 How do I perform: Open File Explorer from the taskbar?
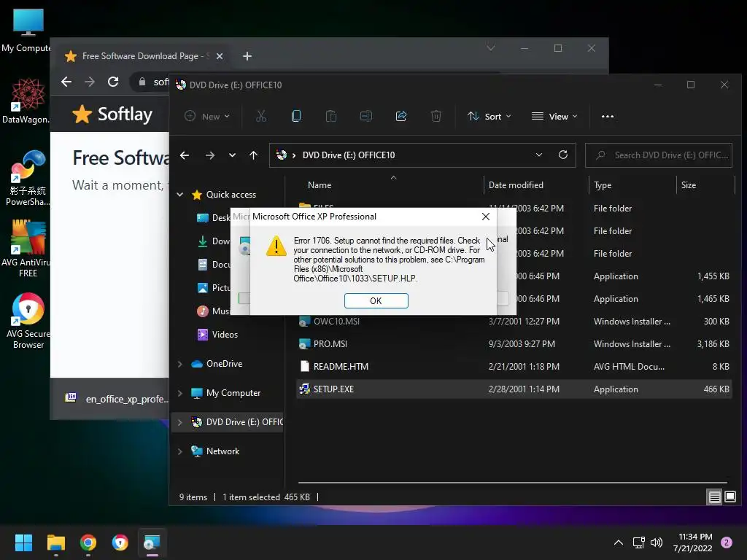55,542
